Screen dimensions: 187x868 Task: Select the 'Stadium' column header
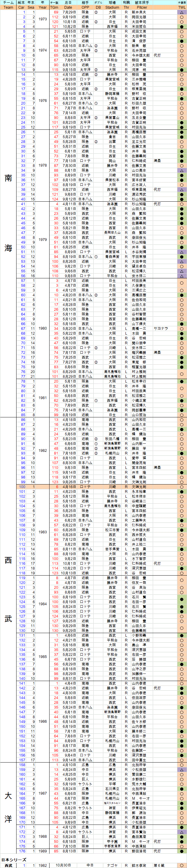(x=112, y=7)
